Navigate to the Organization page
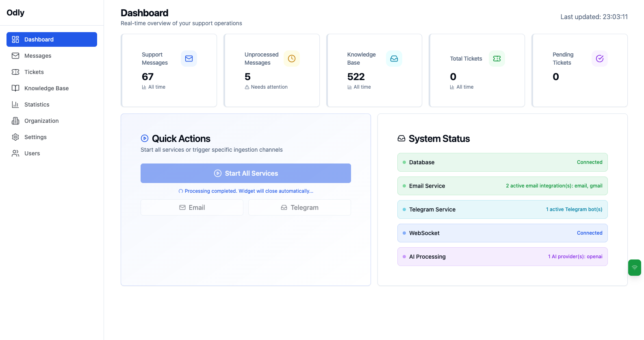Viewport: 644px width, 340px height. [52, 121]
